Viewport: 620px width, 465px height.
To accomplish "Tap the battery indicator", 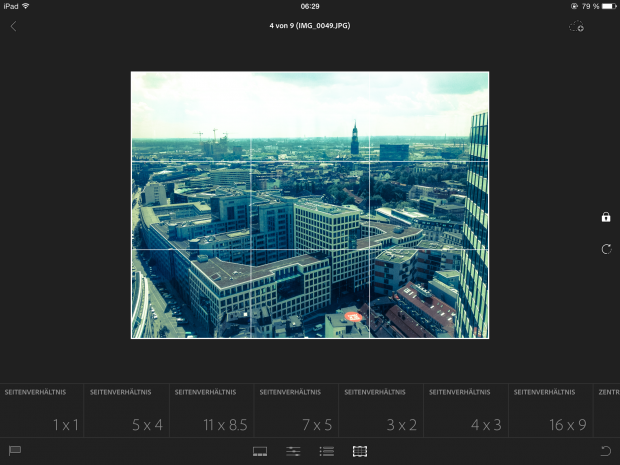I will click(609, 6).
